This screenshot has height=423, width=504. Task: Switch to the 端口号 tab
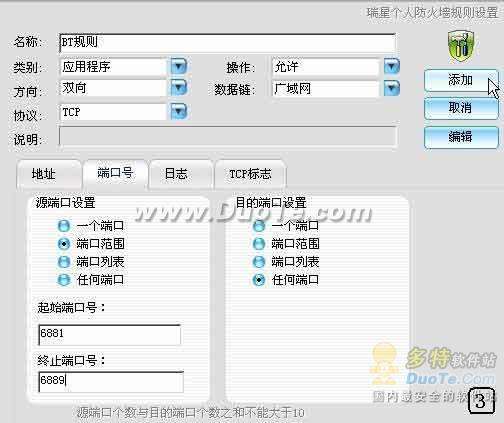pos(115,173)
